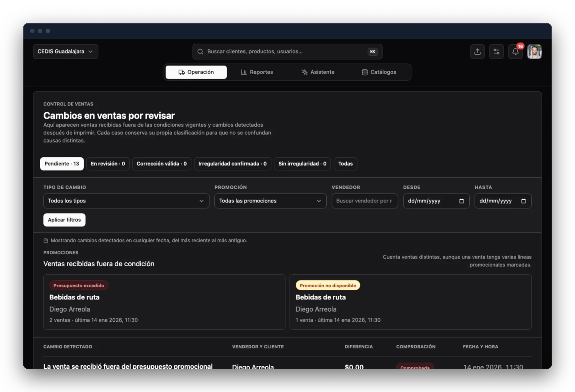This screenshot has width=575, height=392.
Task: Select the En revisión · 0 filter
Action: tap(108, 164)
